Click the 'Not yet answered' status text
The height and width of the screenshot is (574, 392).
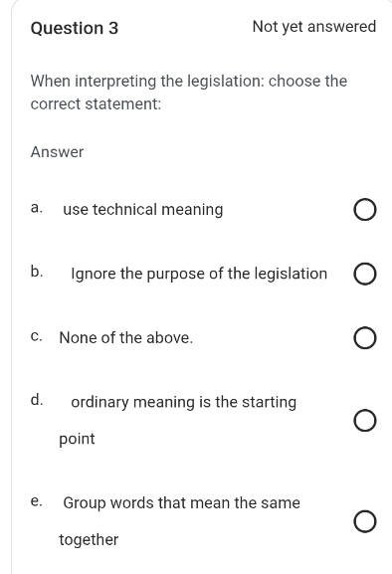coord(314,26)
